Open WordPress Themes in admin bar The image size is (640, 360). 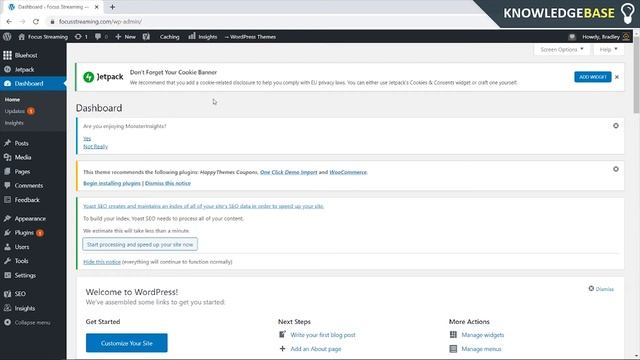pyautogui.click(x=250, y=37)
